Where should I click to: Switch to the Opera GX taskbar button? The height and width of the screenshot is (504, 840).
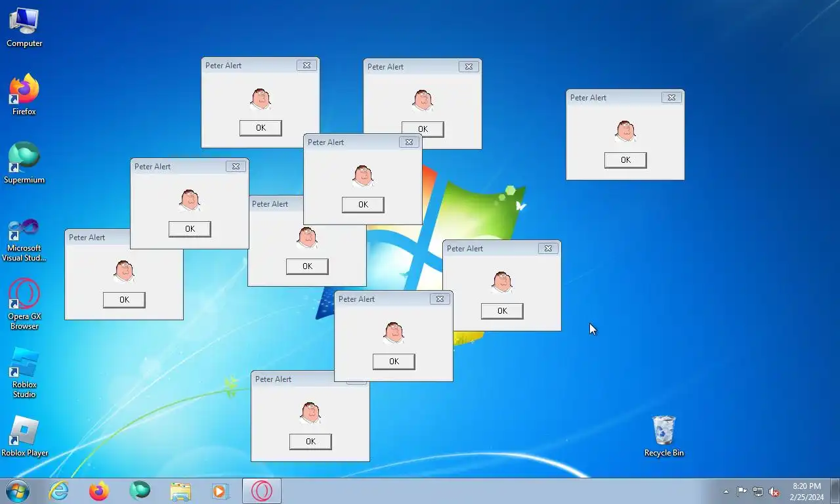pyautogui.click(x=262, y=491)
